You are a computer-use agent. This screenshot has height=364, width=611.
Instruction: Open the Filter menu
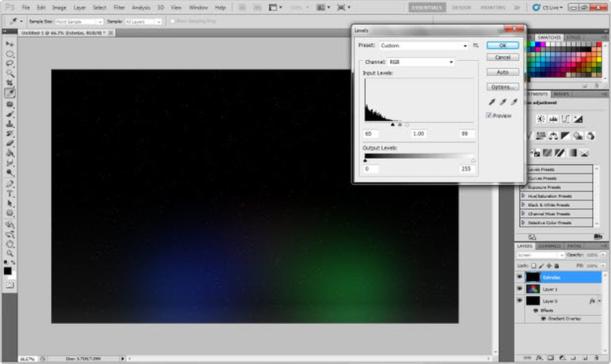(x=119, y=7)
